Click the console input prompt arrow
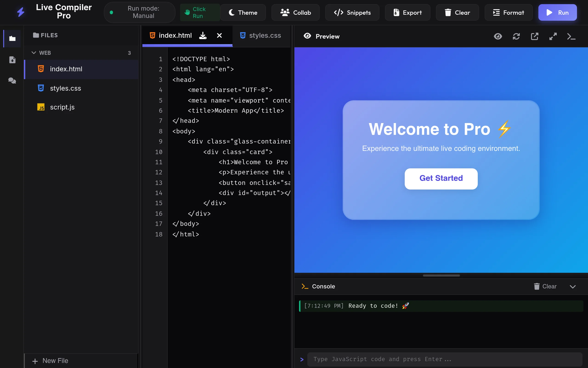Viewport: 588px width, 368px height. tap(302, 359)
